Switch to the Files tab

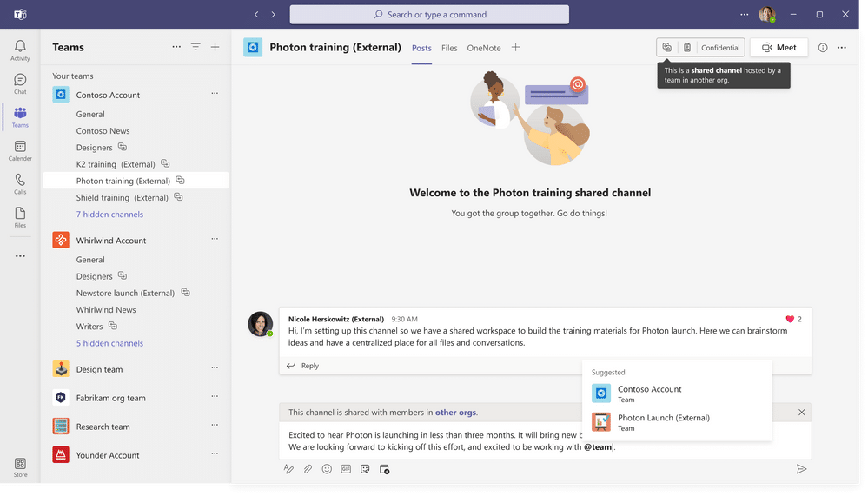(x=449, y=48)
